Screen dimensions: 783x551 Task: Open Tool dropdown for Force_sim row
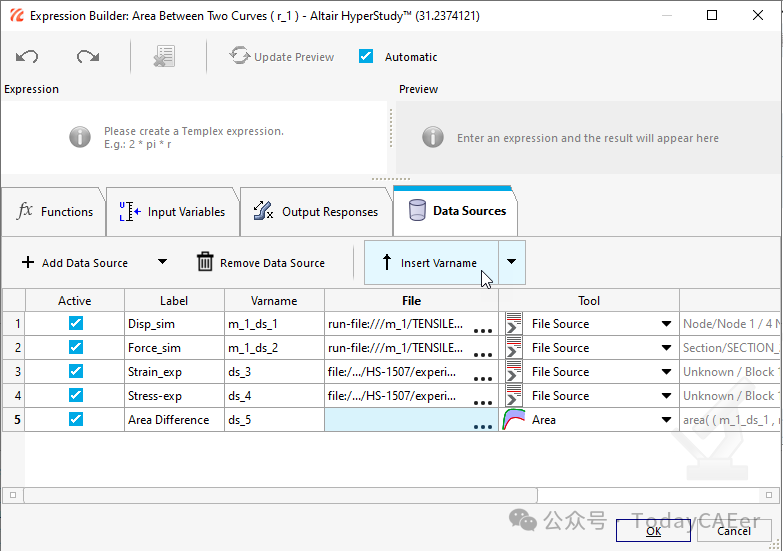tap(666, 348)
